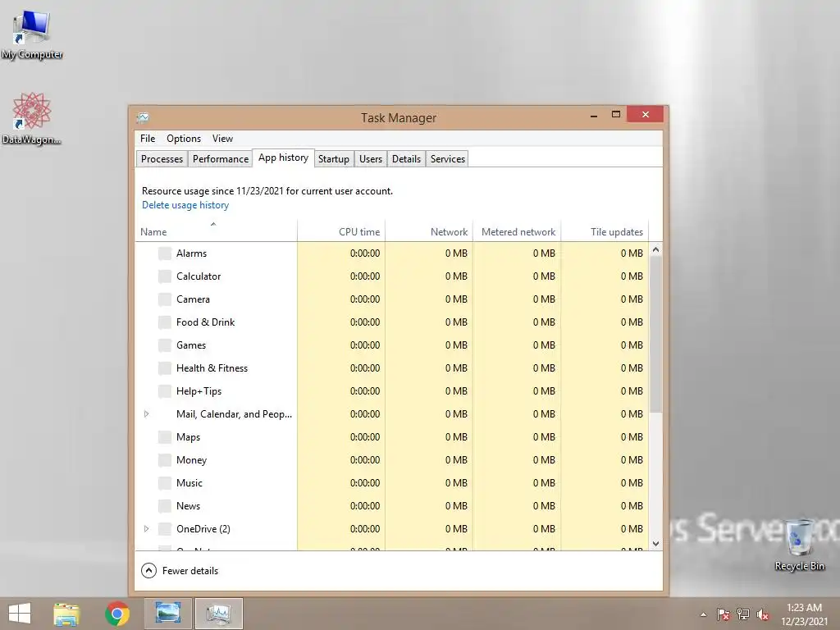The image size is (840, 630).
Task: Expand Mail, Calendar, and People group
Action: coord(146,414)
